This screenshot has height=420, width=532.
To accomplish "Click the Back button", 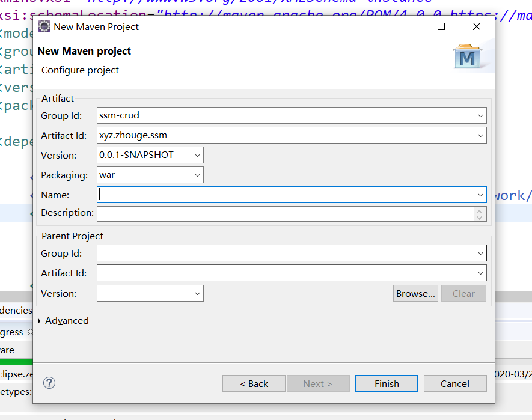I will click(254, 383).
